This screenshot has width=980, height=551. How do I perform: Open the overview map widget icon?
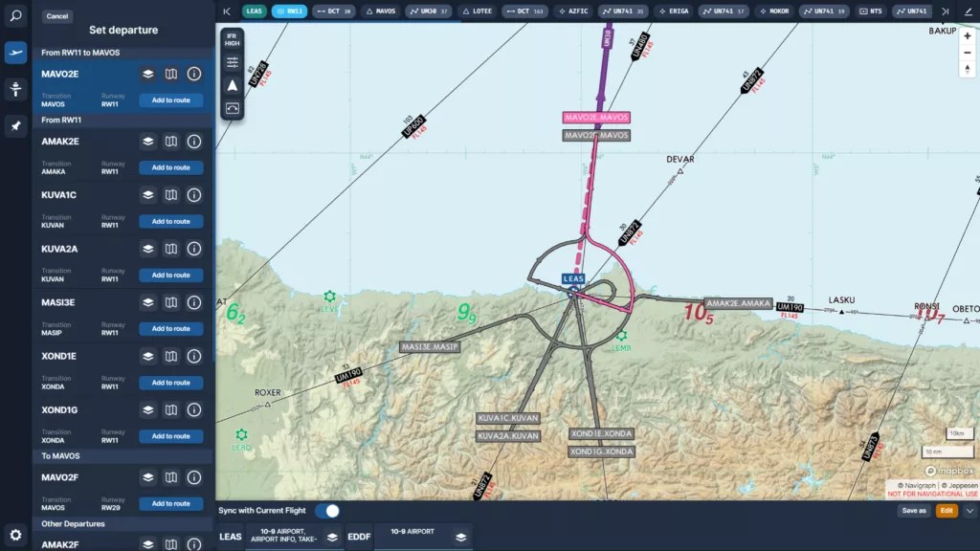click(x=233, y=108)
